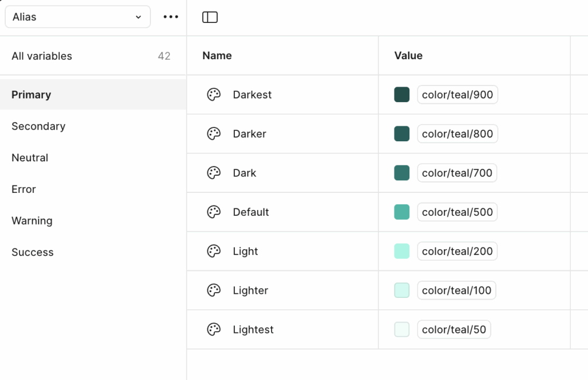
Task: Click the palette icon for Light variable
Action: point(214,251)
